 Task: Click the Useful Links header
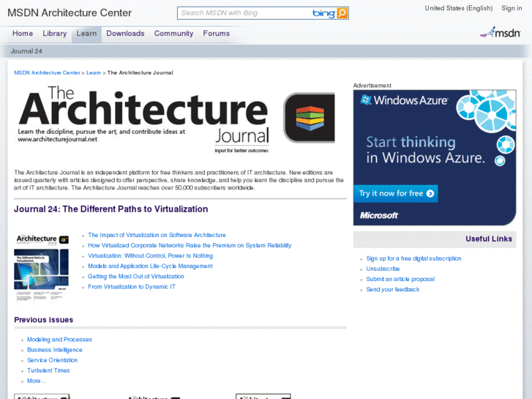tap(489, 239)
